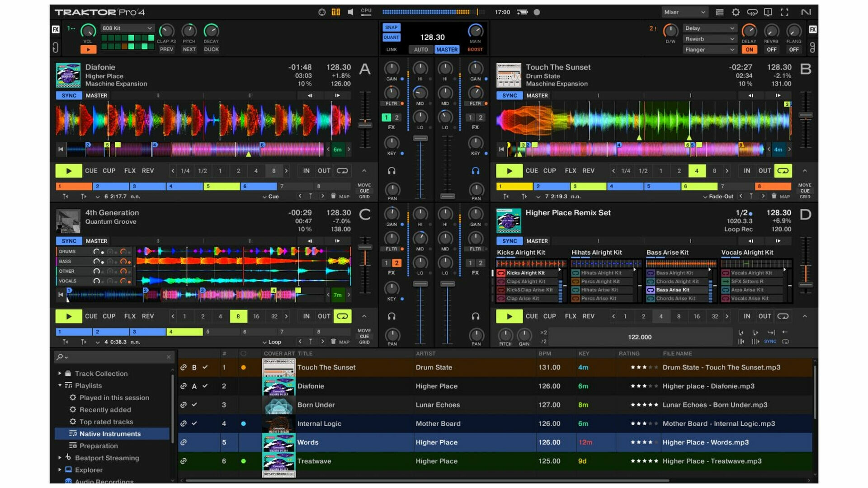Enable headphone cue for deck A
Viewport: 868px width, 488px height.
pyautogui.click(x=392, y=171)
